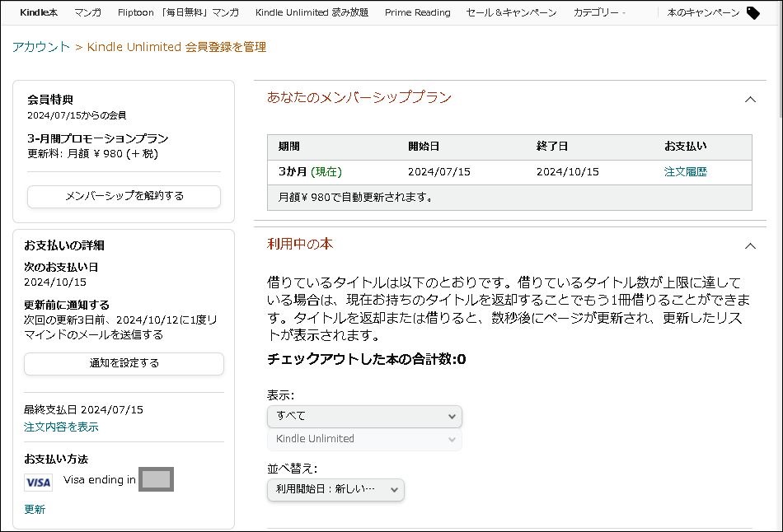Open the セール&キャンペーン nav item
This screenshot has width=783, height=532.
511,12
